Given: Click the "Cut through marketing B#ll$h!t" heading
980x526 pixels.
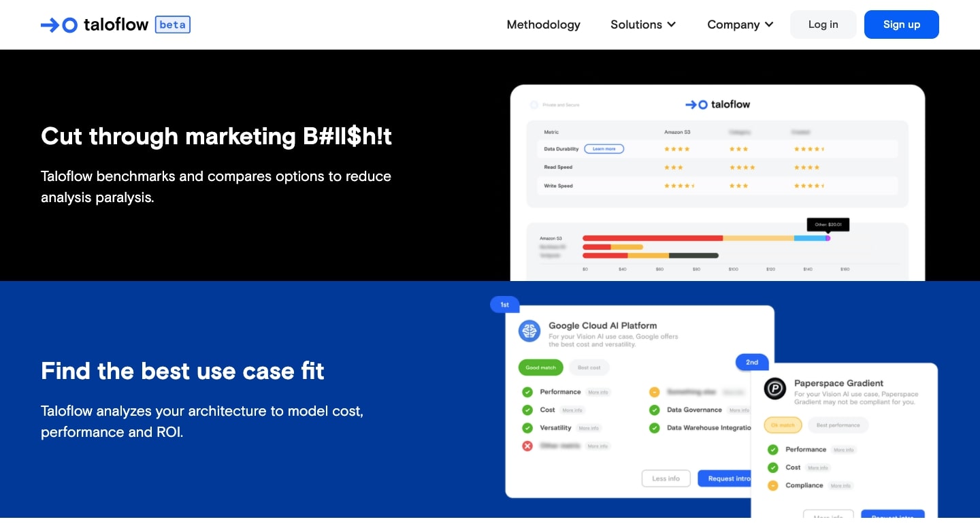Looking at the screenshot, I should tap(216, 136).
